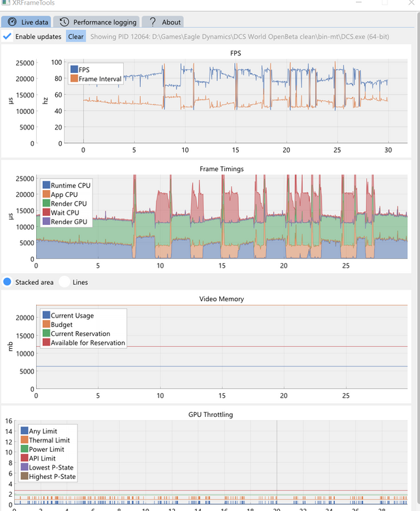420x511 pixels.
Task: Click the Current Usage legend entry
Action: click(x=68, y=315)
